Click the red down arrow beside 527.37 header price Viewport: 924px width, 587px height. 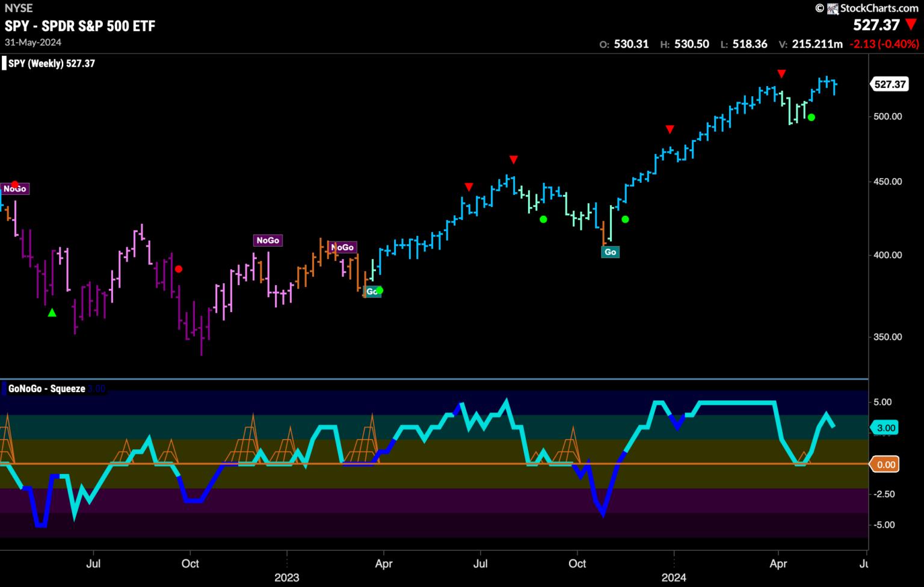[x=911, y=25]
